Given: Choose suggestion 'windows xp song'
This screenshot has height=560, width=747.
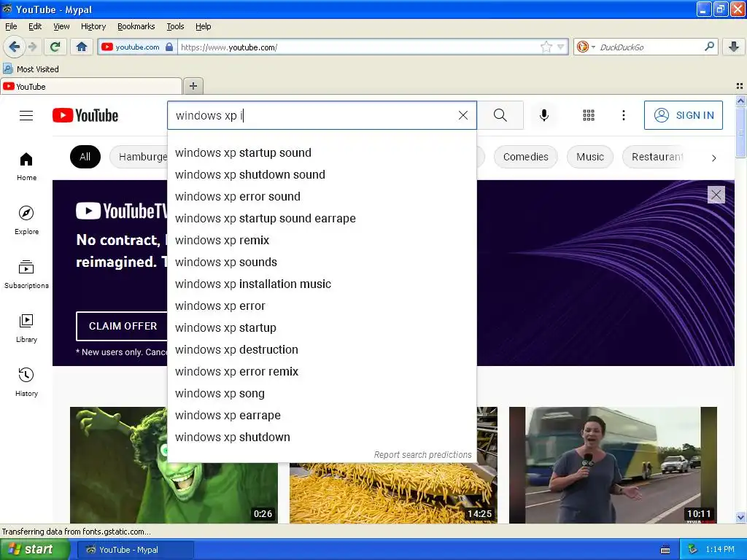Looking at the screenshot, I should (x=322, y=393).
